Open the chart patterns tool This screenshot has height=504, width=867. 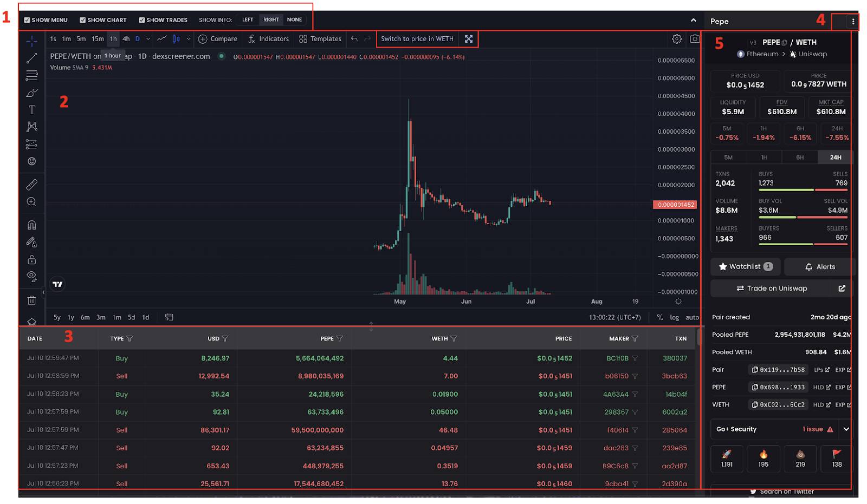32,127
